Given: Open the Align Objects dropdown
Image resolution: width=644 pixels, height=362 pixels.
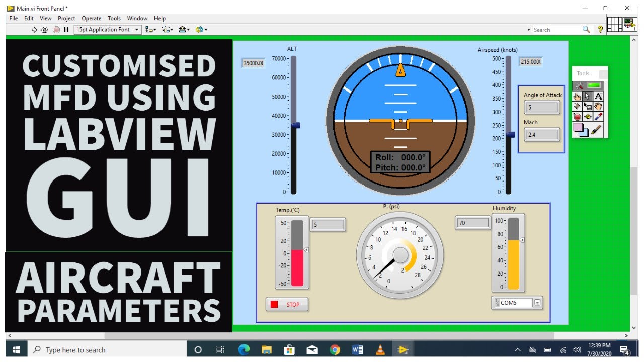Looking at the screenshot, I should (150, 30).
